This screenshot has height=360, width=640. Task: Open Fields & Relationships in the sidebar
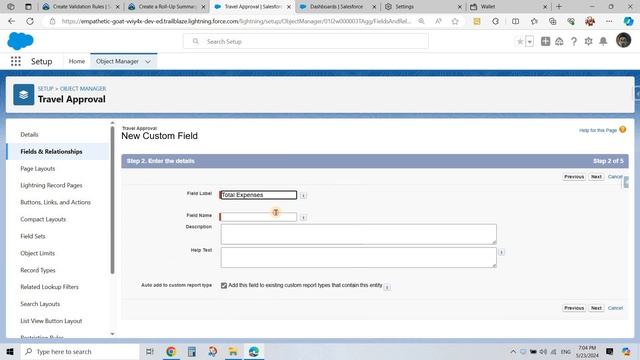pos(51,151)
